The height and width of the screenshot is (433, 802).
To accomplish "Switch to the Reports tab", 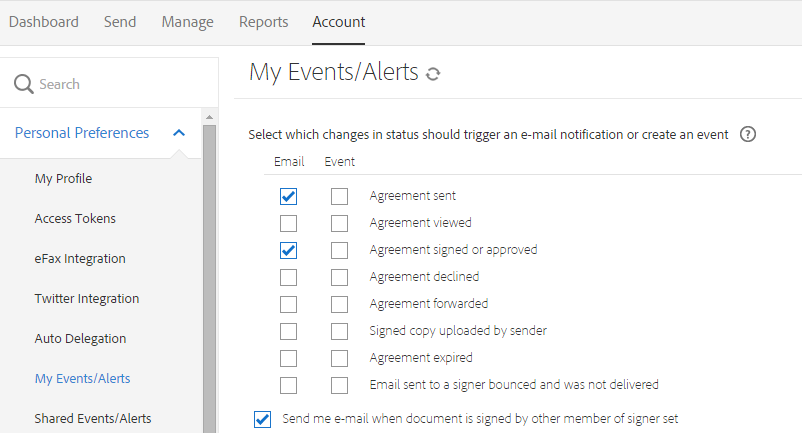I will [263, 22].
